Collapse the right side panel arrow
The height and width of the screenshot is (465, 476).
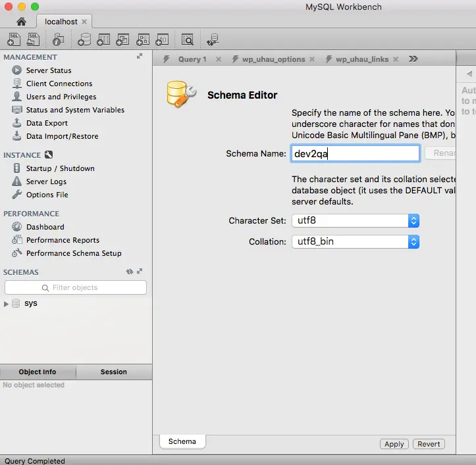click(469, 74)
